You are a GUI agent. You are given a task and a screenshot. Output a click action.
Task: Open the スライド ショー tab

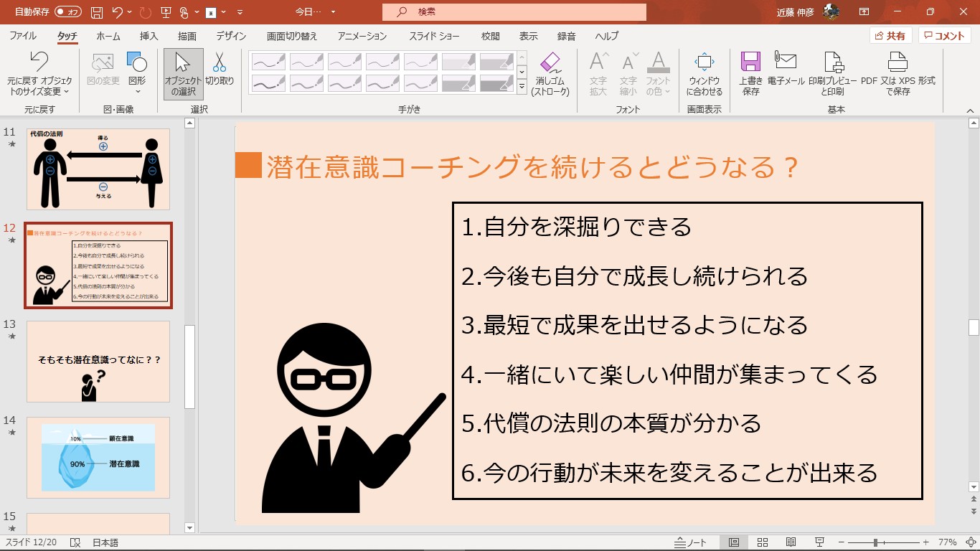(x=433, y=36)
